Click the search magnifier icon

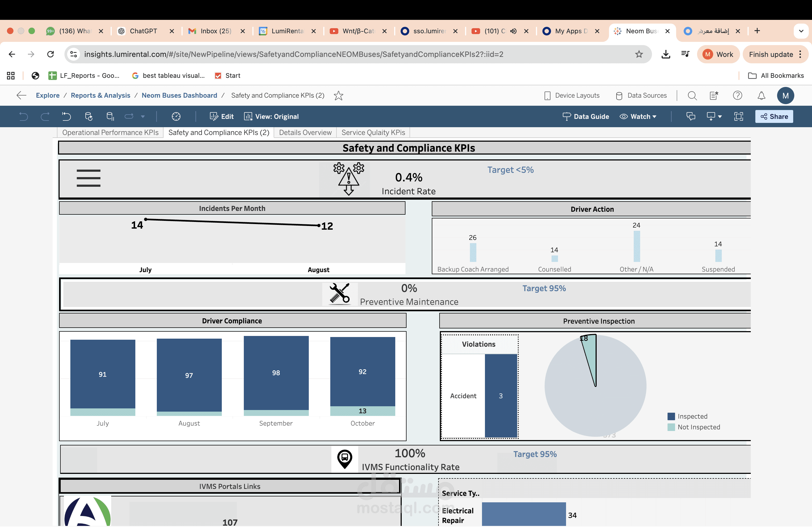pos(692,96)
